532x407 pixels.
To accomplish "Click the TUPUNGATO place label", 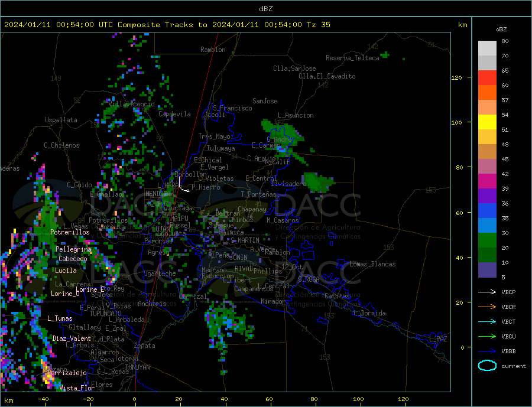I will (105, 314).
